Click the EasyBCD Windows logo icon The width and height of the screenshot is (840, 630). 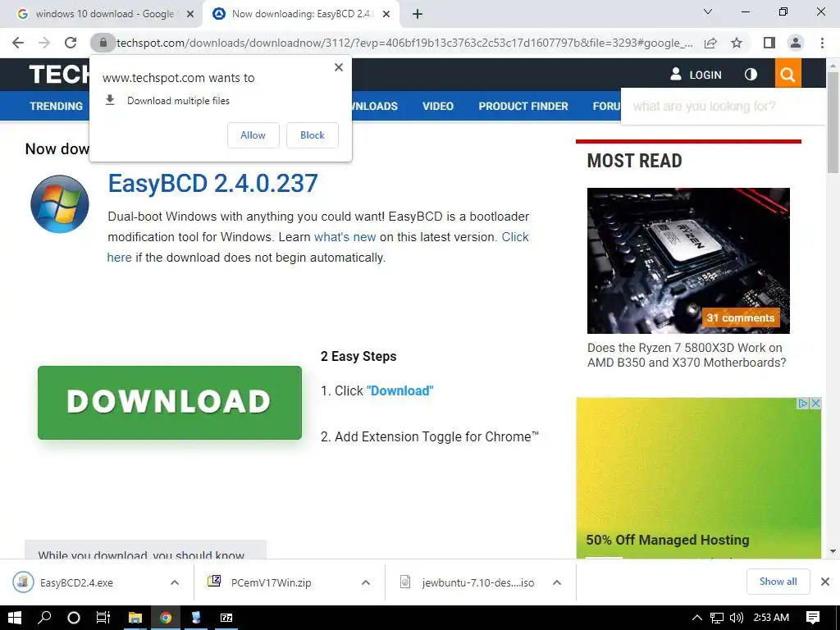click(x=60, y=204)
